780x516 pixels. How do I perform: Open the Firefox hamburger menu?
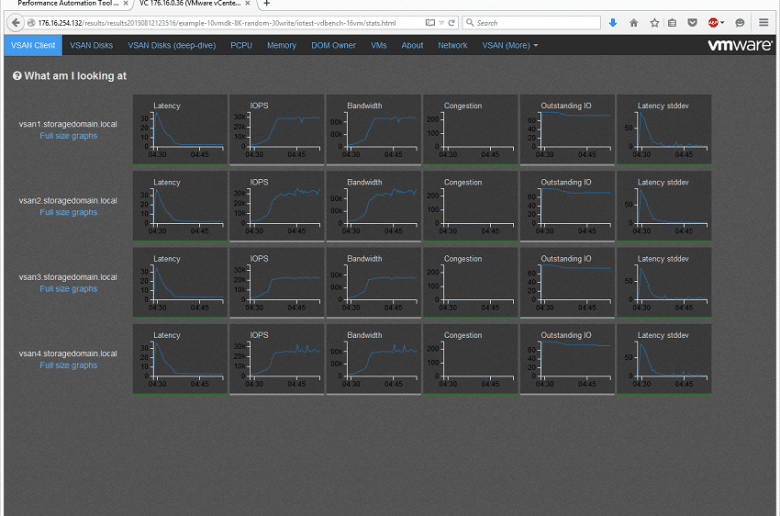[x=764, y=23]
